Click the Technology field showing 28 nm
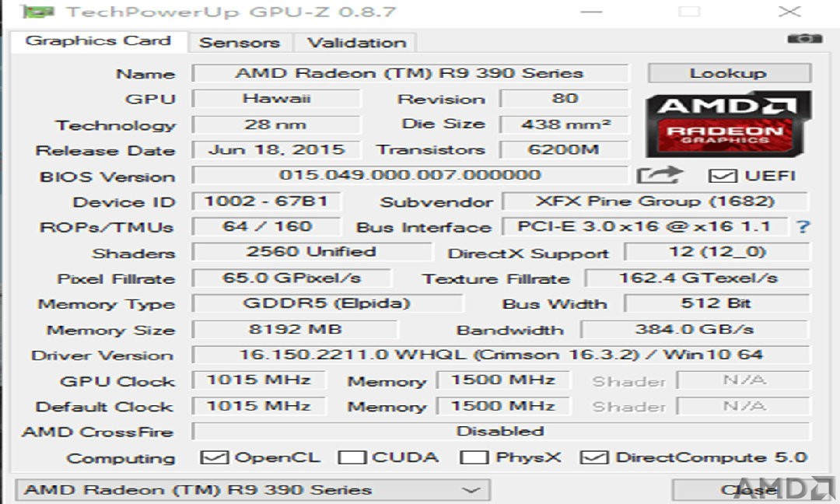 click(x=276, y=124)
